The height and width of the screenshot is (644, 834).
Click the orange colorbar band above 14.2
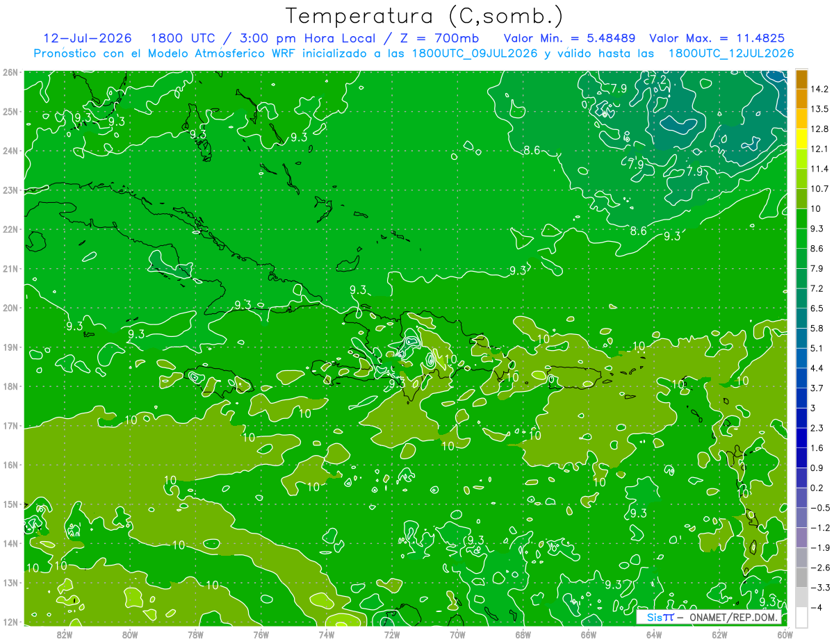point(802,79)
